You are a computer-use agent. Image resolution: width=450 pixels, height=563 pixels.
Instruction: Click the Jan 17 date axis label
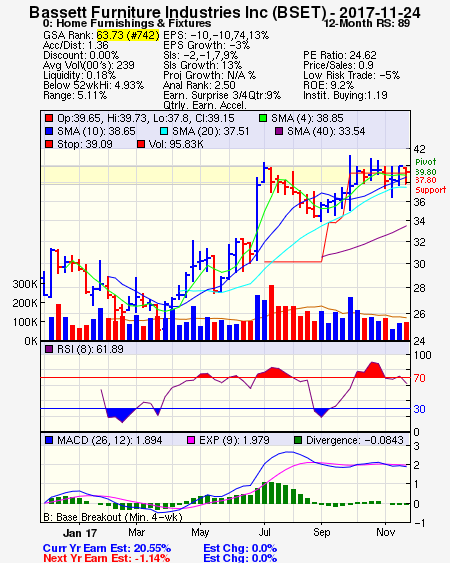[x=80, y=533]
